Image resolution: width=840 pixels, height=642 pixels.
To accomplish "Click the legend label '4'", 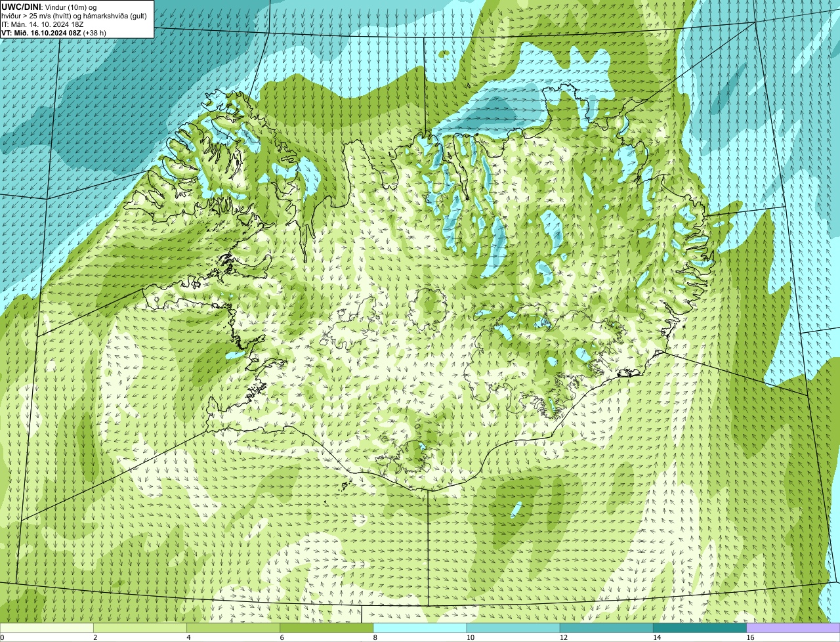I will pyautogui.click(x=188, y=637).
